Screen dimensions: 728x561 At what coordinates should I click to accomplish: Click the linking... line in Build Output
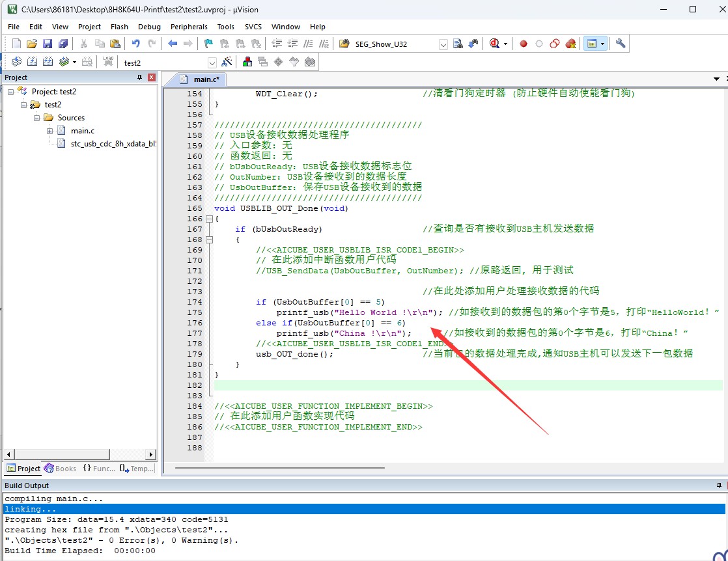pos(364,509)
